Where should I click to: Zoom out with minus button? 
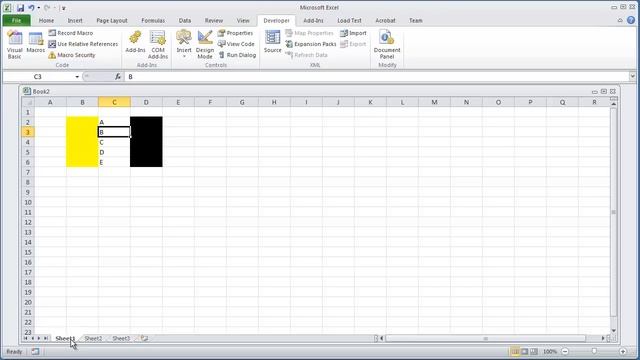565,351
